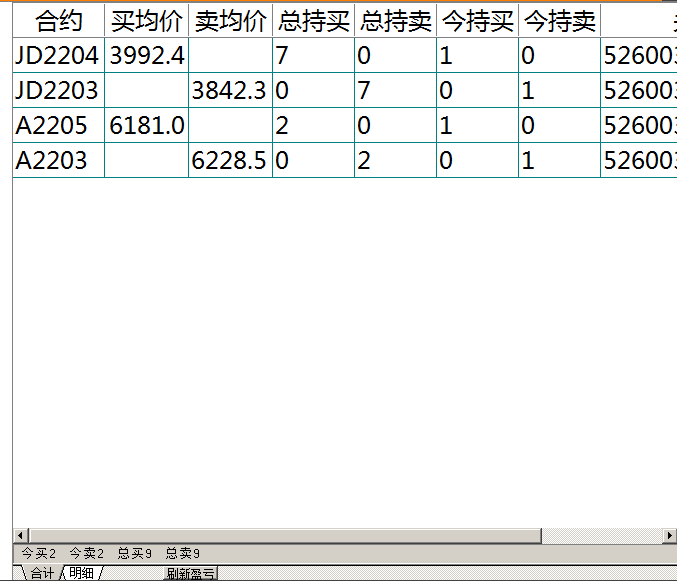Click the right arrow of horizontal scrollbar
The height and width of the screenshot is (581, 677).
[x=670, y=536]
